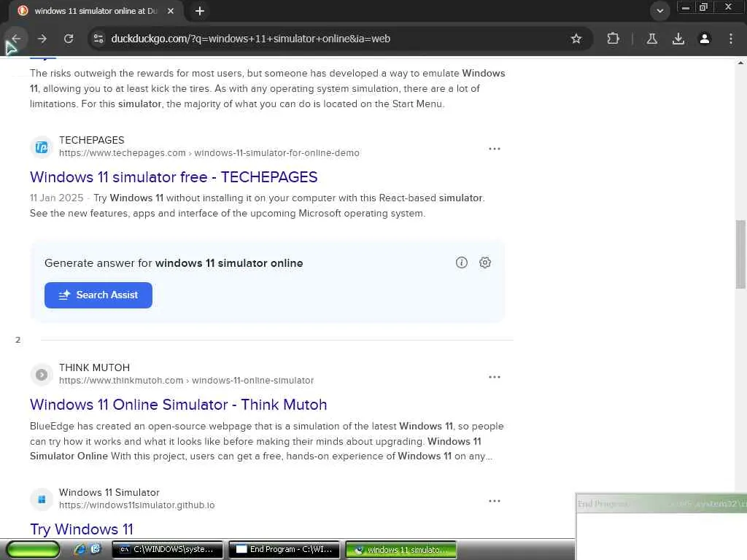Open the tab search dropdown arrow
747x560 pixels.
tap(659, 11)
